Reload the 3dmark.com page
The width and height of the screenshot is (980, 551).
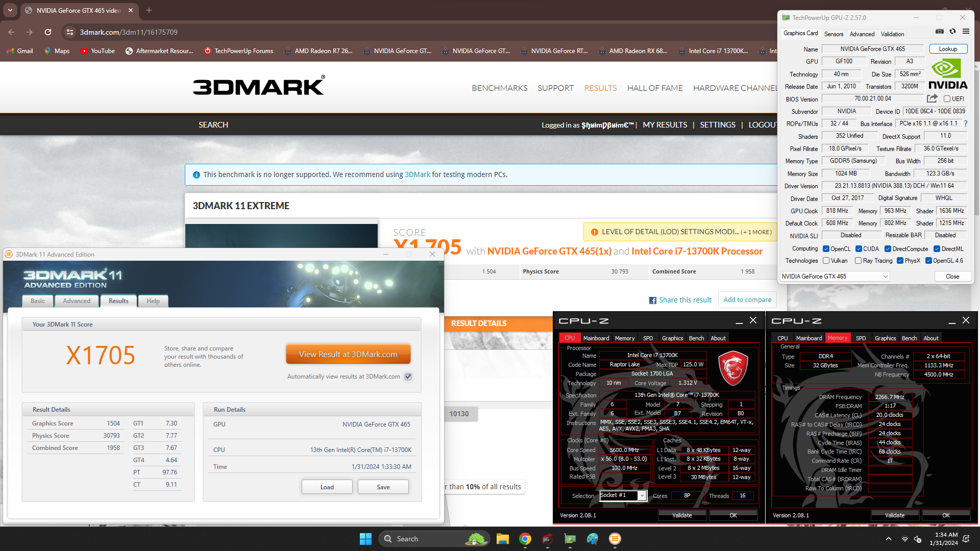point(48,32)
